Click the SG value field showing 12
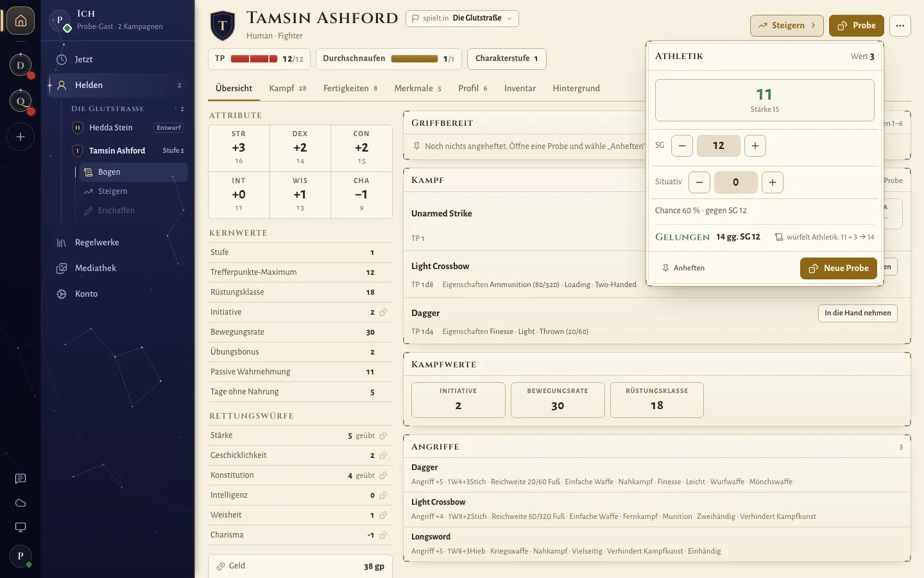Screen dimensions: 924x578 pos(719,146)
